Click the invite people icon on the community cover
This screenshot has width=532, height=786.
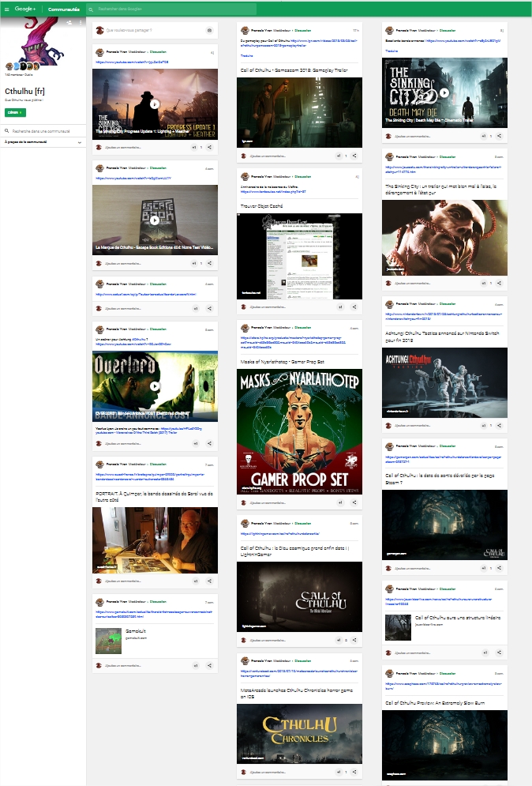point(69,23)
